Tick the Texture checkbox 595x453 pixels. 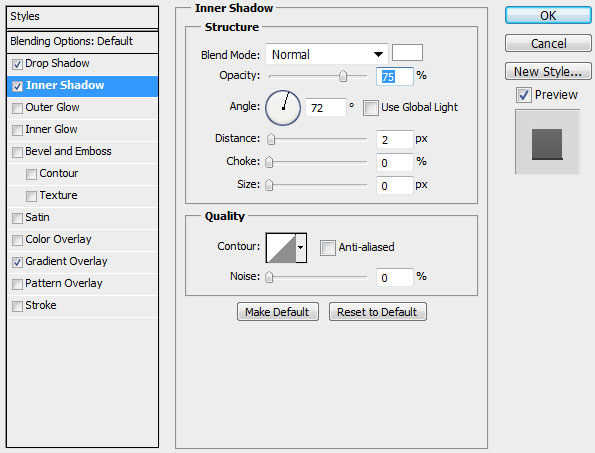coord(31,196)
